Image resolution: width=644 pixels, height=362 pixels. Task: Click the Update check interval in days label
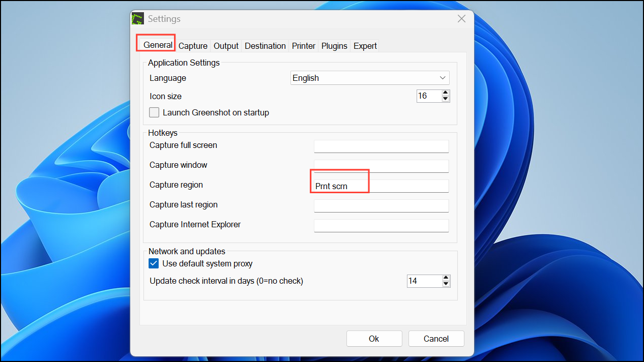pyautogui.click(x=226, y=281)
